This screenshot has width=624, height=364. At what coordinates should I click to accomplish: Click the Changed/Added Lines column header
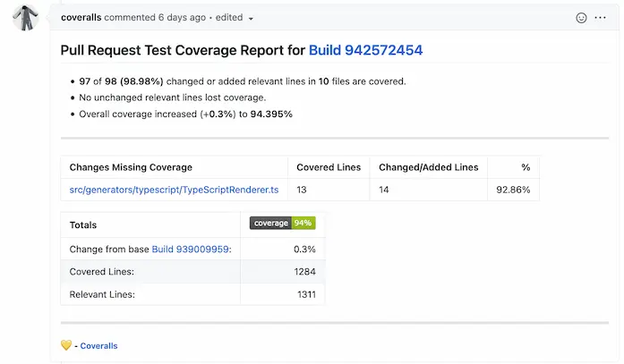click(x=428, y=167)
